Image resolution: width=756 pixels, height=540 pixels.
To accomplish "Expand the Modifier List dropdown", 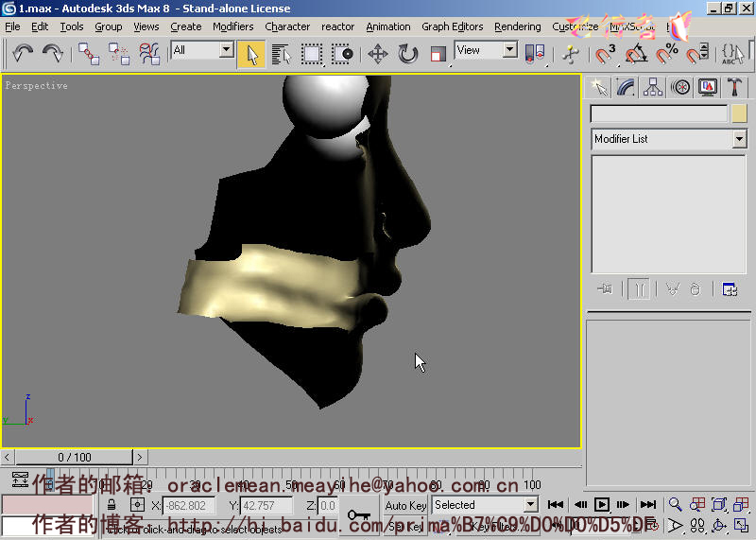I will pos(739,139).
